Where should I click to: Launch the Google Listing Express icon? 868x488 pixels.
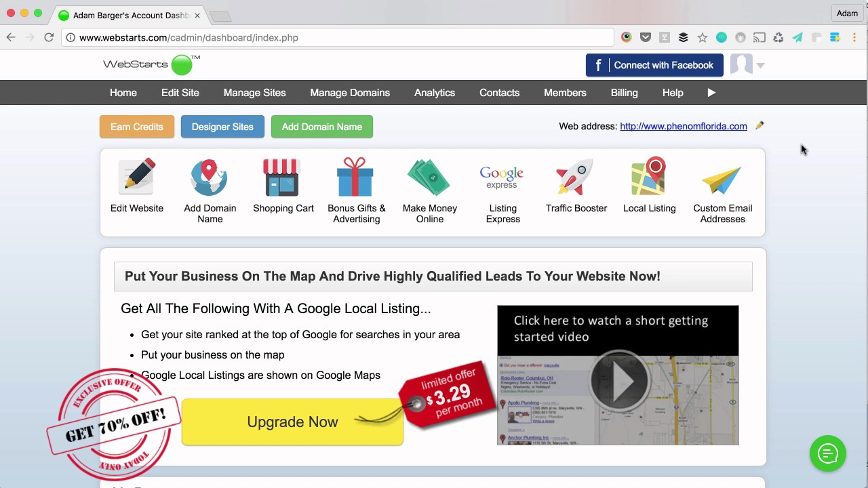(502, 178)
